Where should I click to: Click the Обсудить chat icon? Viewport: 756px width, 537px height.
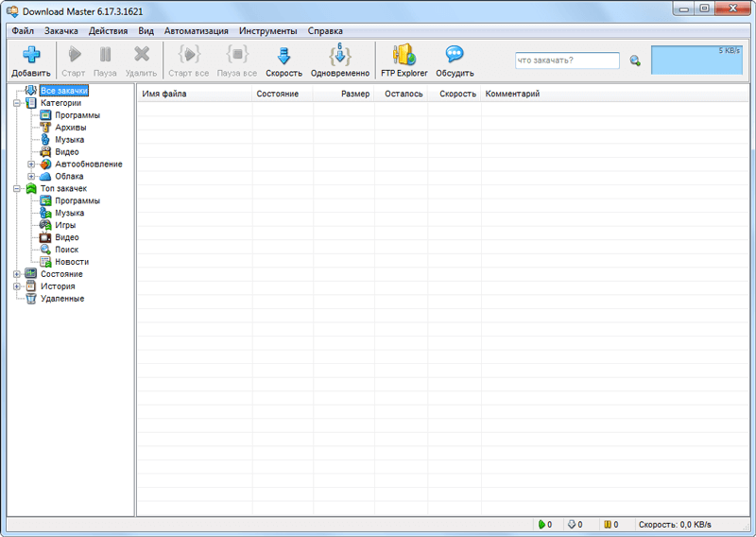[x=455, y=54]
